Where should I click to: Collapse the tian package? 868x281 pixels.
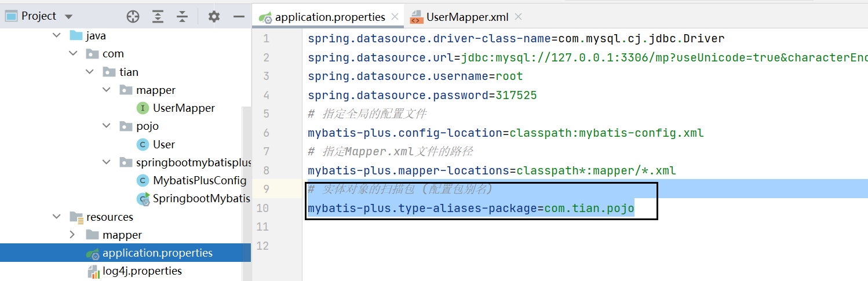click(x=90, y=72)
